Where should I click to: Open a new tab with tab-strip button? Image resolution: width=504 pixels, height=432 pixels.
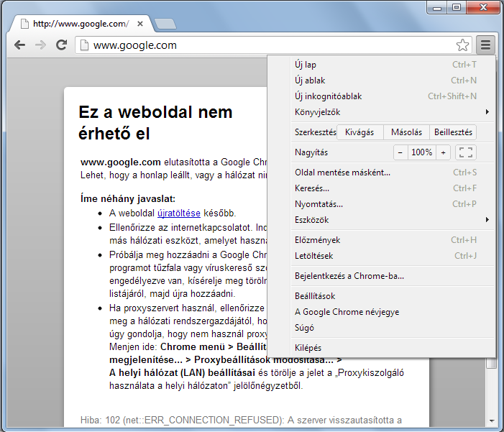coord(165,24)
